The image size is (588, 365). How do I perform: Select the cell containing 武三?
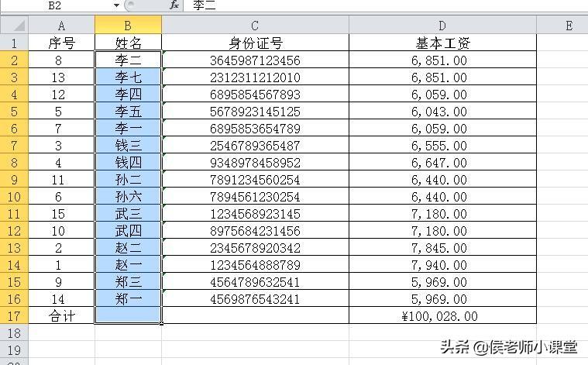[x=128, y=214]
